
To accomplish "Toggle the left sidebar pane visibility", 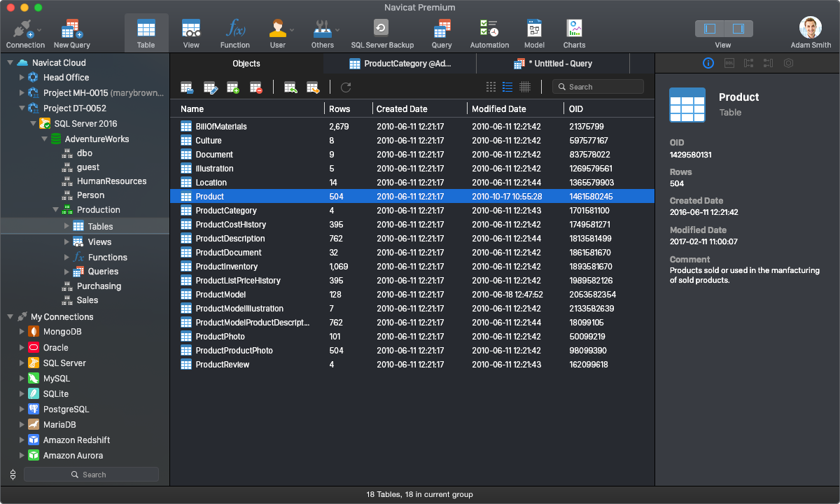I will 710,29.
